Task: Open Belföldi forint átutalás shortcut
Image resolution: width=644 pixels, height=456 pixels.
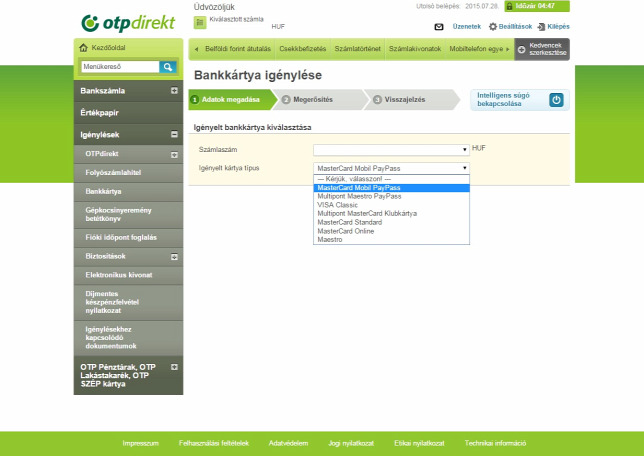Action: [x=238, y=49]
